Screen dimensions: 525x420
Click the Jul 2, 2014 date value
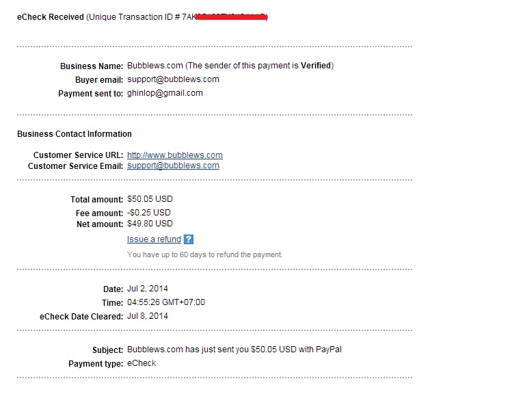point(147,289)
